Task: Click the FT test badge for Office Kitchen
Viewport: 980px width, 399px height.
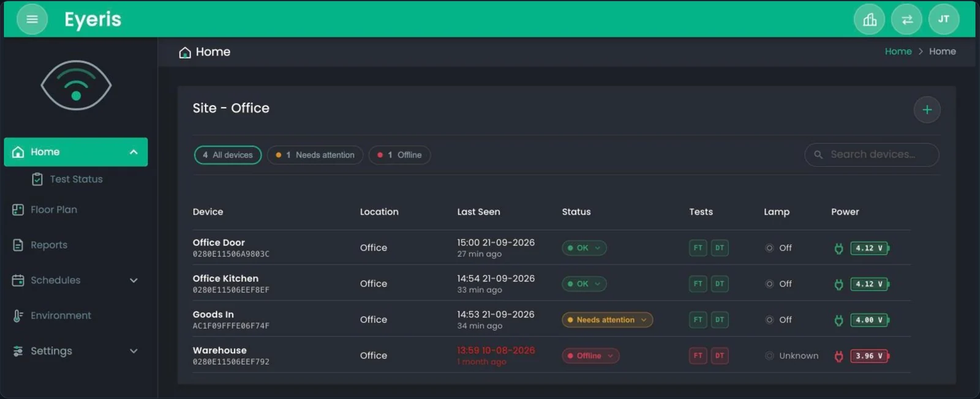Action: click(698, 284)
